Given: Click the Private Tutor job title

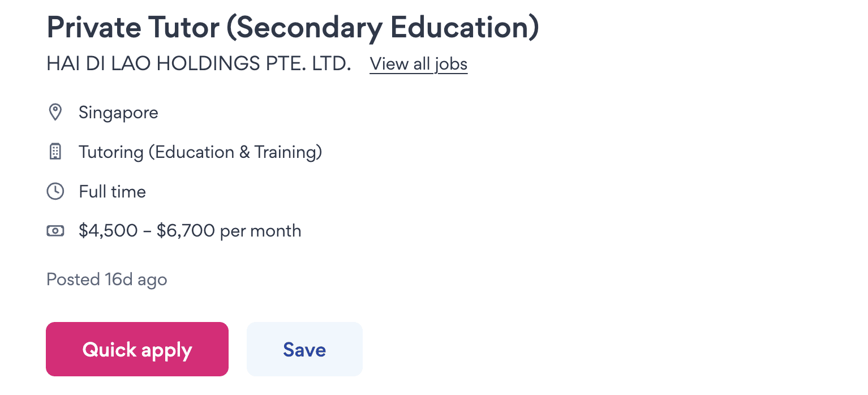Looking at the screenshot, I should (134, 27).
